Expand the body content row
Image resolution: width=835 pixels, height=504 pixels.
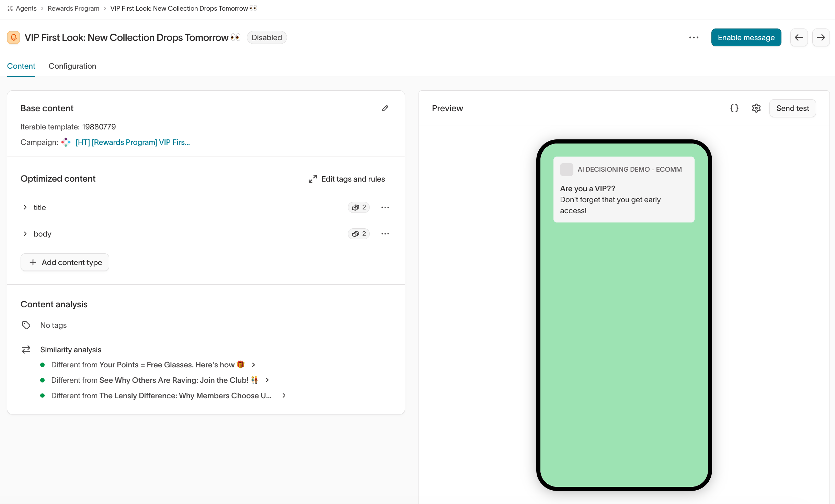point(25,234)
